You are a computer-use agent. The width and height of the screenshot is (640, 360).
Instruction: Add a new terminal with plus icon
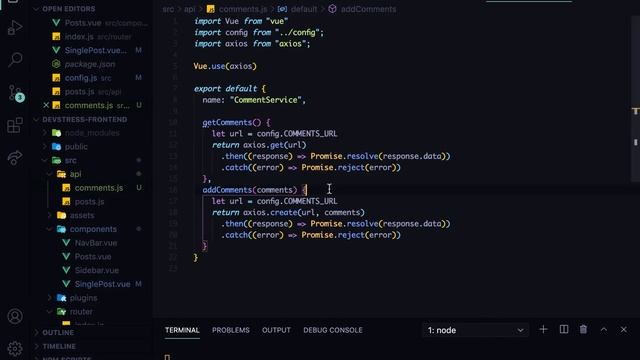tap(543, 329)
